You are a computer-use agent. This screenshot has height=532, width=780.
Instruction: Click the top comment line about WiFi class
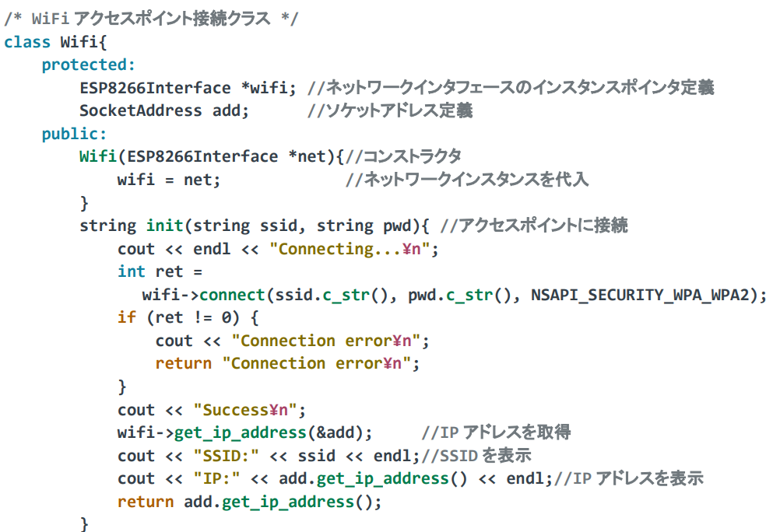(x=150, y=19)
